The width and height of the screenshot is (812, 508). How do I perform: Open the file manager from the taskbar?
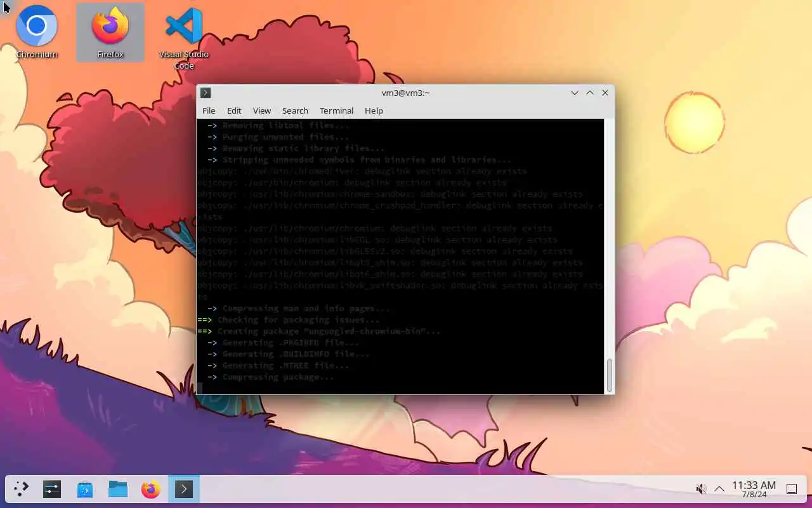coord(118,489)
